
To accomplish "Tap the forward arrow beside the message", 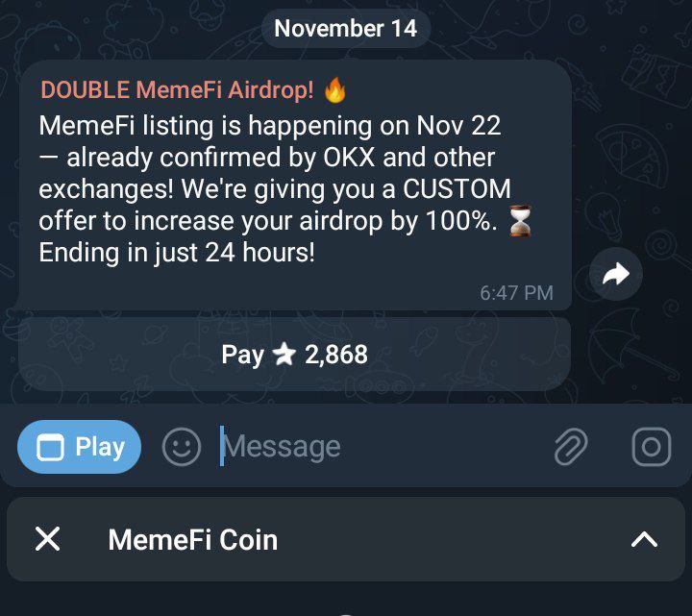I will [x=616, y=274].
